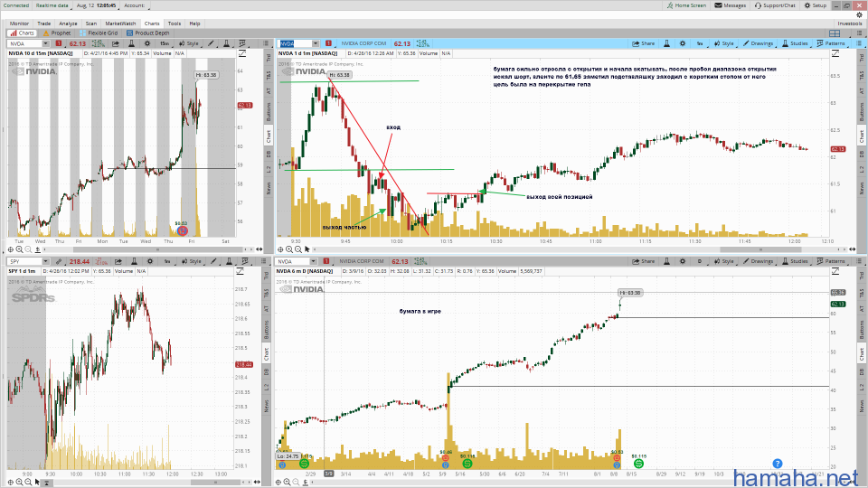Screen dimensions: 868x488
Task: Open the studies flask icon on the NVDA 15m chart
Action: click(131, 43)
